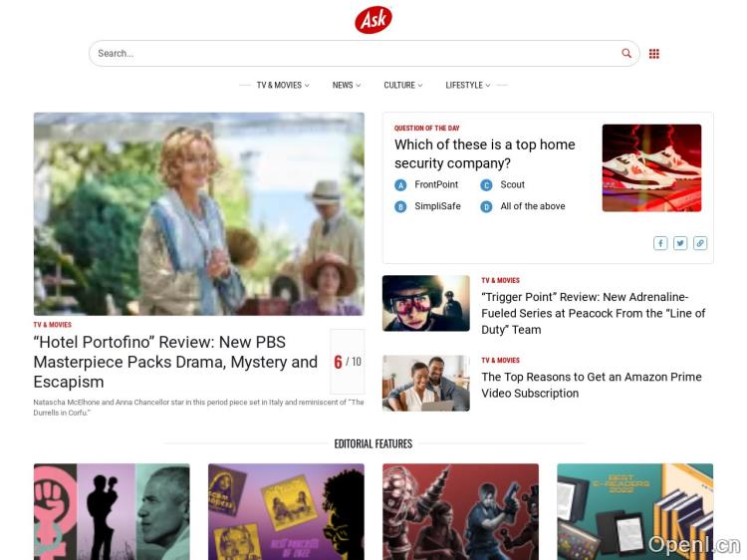Click the Ask logo at the top

point(373,20)
